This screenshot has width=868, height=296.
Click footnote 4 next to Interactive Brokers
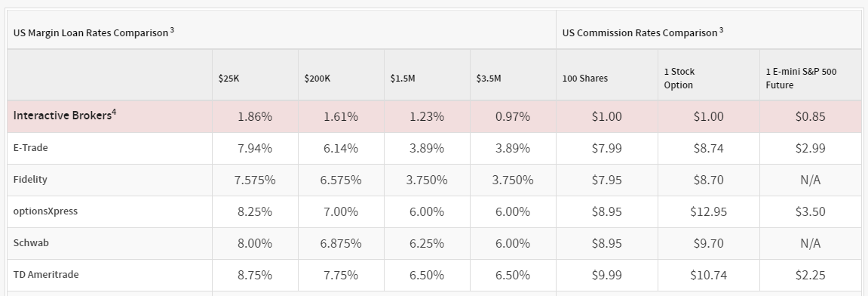coord(114,113)
